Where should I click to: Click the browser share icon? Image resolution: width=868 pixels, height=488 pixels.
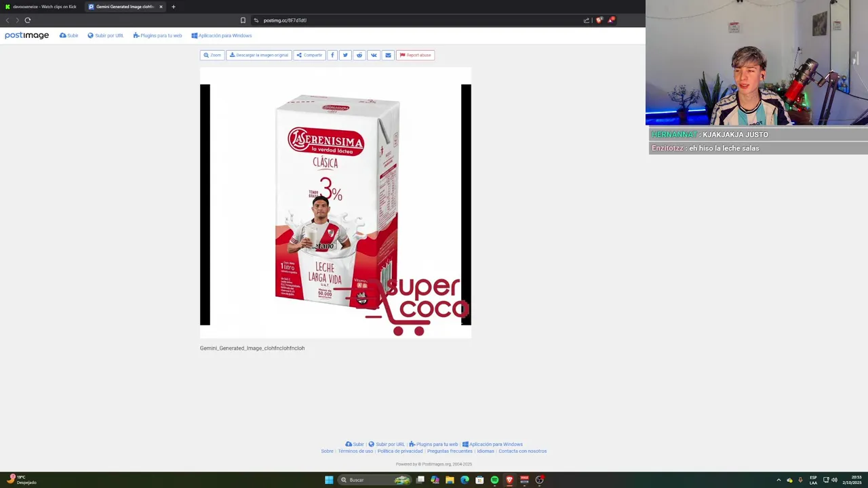click(587, 20)
